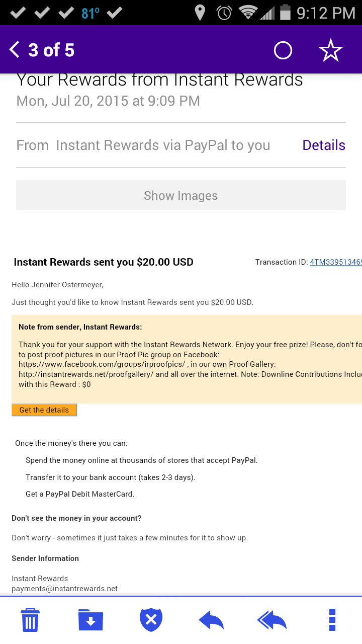362x644 pixels.
Task: Reply to the sender
Action: tap(211, 620)
